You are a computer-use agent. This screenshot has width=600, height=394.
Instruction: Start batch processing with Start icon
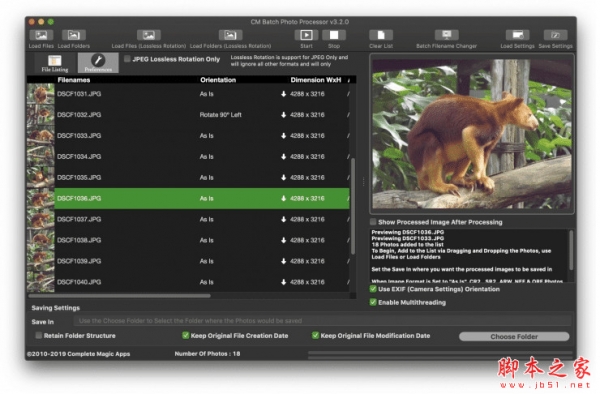306,35
